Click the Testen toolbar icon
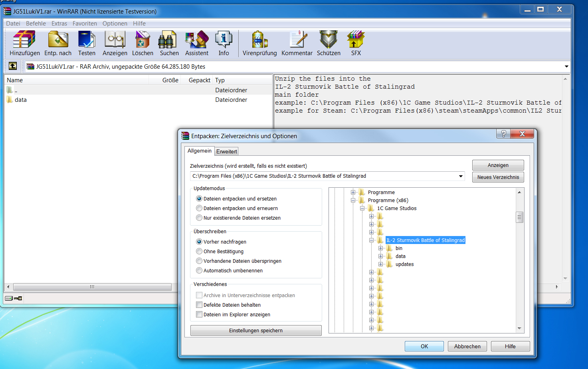The image size is (588, 369). coord(87,40)
